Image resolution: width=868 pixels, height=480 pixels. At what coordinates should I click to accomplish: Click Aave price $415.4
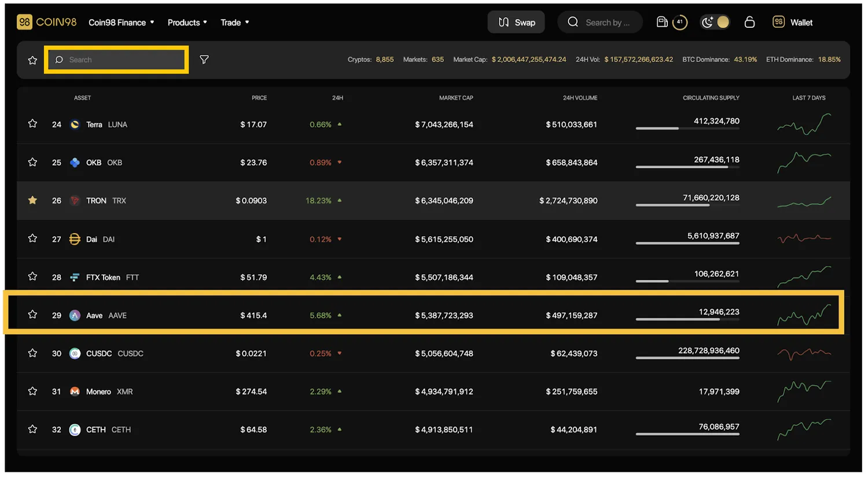pyautogui.click(x=253, y=315)
